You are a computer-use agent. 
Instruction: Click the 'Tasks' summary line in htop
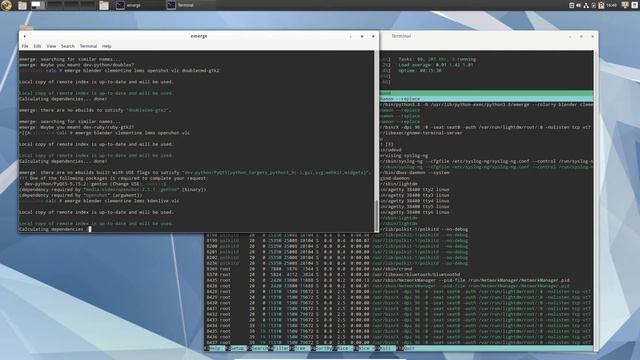tap(437, 59)
